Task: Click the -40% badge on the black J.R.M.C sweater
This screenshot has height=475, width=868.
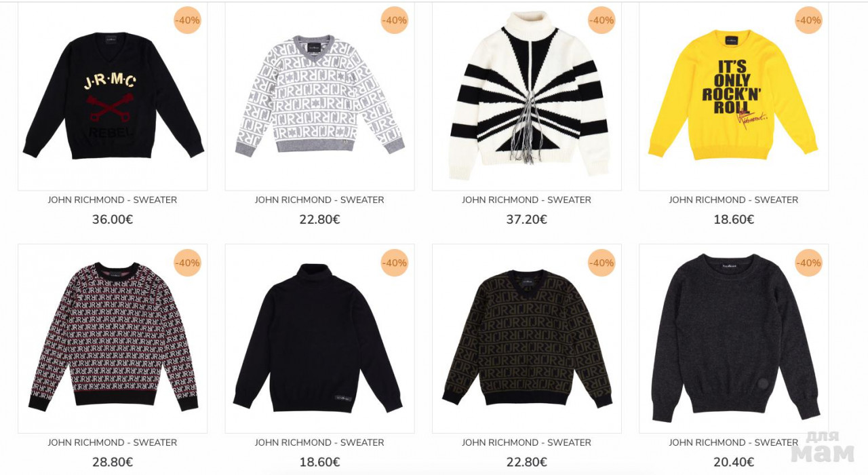Action: click(x=187, y=20)
